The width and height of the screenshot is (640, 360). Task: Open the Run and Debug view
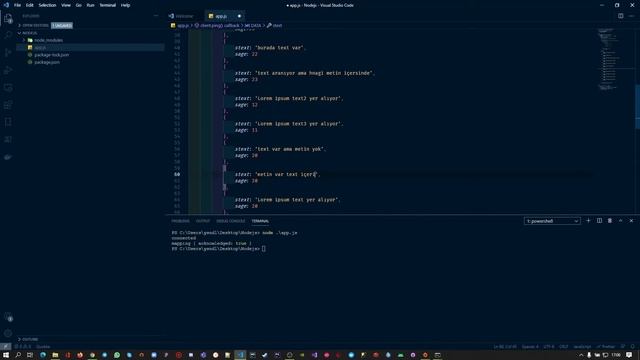8,70
